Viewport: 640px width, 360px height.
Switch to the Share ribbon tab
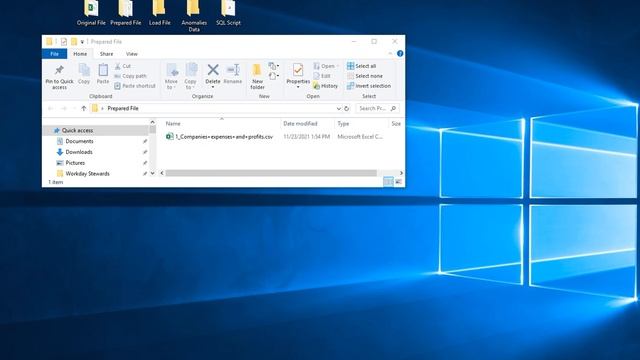pos(107,54)
